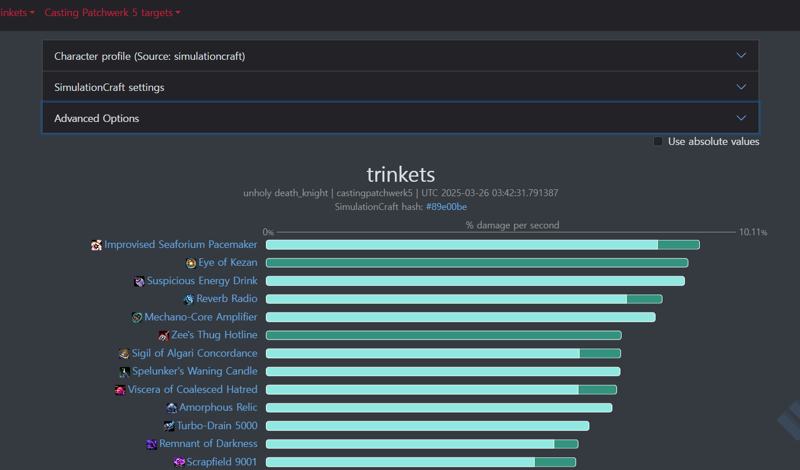This screenshot has width=800, height=470.
Task: Click the Suspicious Energy Drink damage bar
Action: tap(476, 281)
